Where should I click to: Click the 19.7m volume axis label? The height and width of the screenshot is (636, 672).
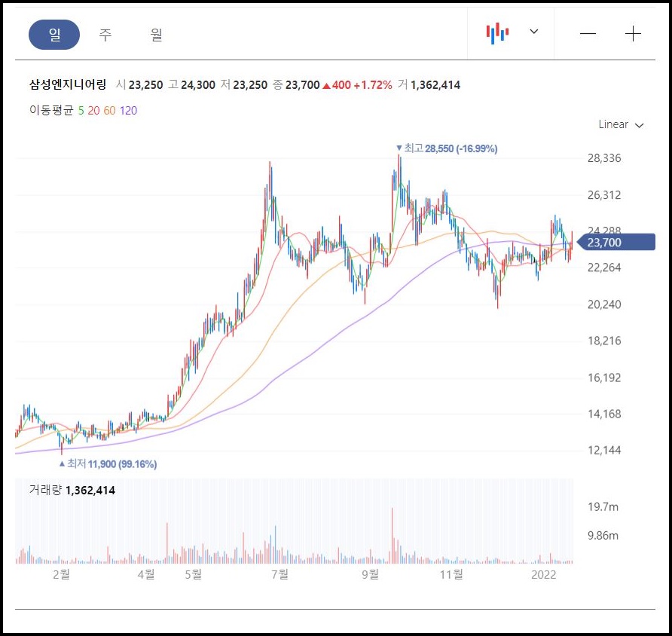[x=603, y=507]
